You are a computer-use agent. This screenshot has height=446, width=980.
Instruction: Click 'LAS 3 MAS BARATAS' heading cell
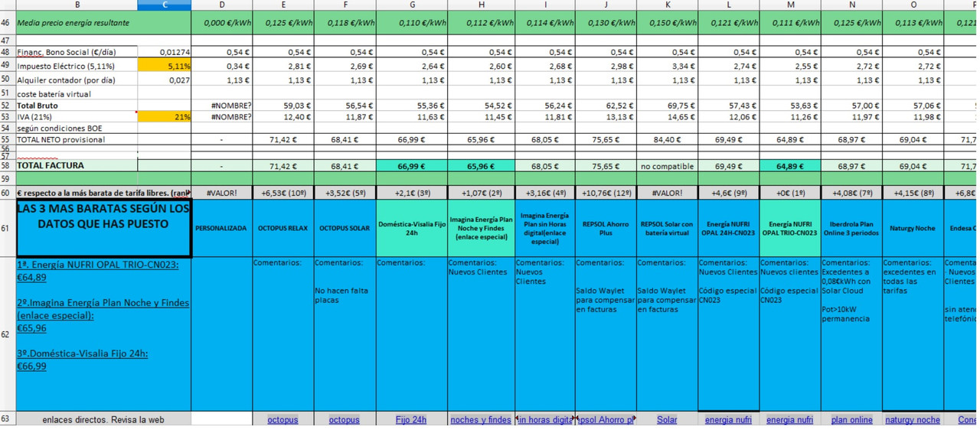[x=103, y=229]
